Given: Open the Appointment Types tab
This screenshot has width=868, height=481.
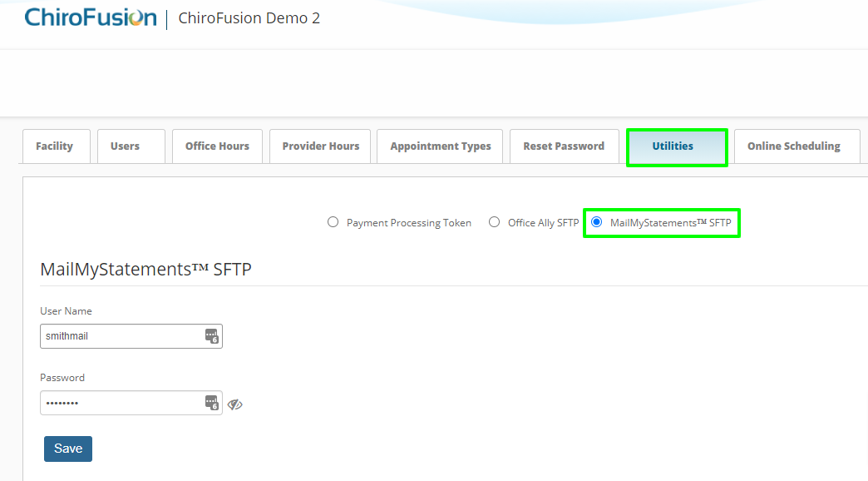Looking at the screenshot, I should [x=440, y=146].
